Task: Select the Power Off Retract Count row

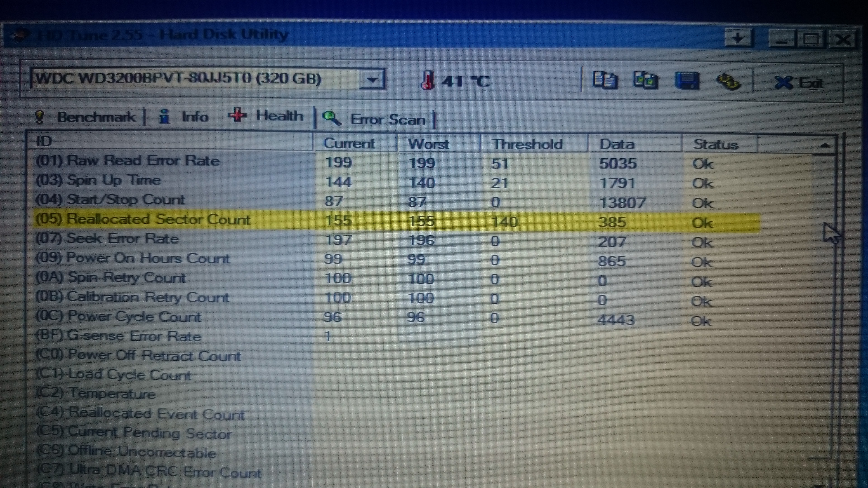Action: click(x=397, y=356)
